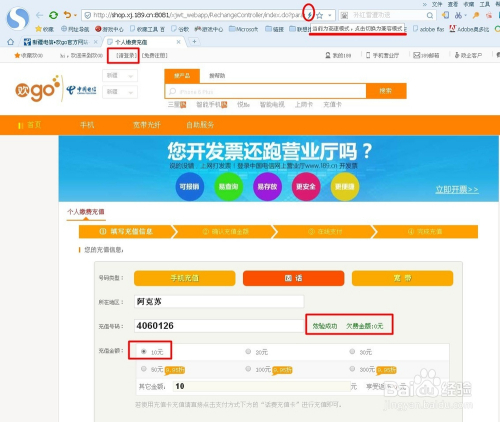Open the 自助服务 navigation item
500x422 pixels.
[x=200, y=125]
